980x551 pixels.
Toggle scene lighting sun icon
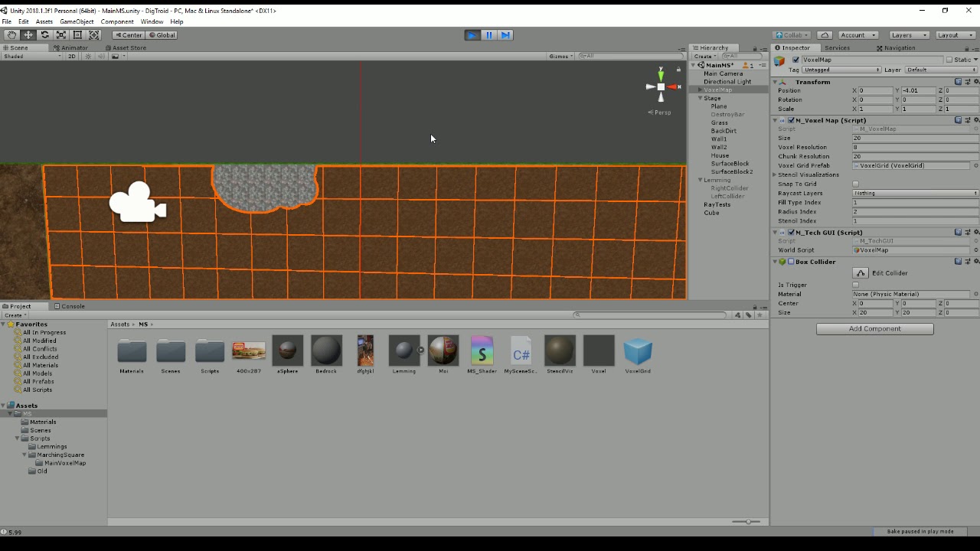[88, 57]
